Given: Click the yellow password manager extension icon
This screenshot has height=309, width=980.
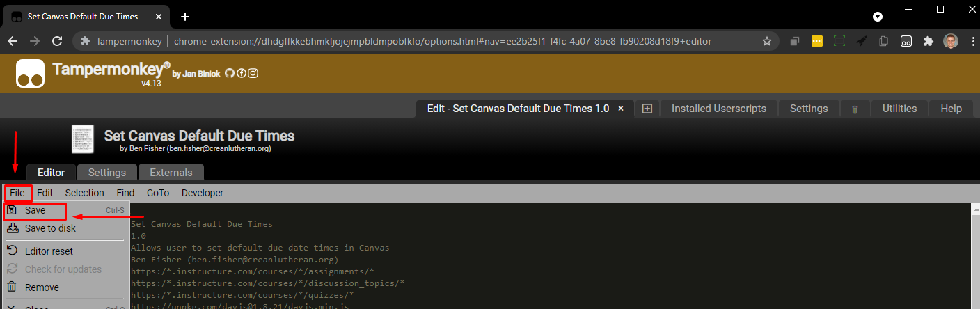Looking at the screenshot, I should [817, 41].
